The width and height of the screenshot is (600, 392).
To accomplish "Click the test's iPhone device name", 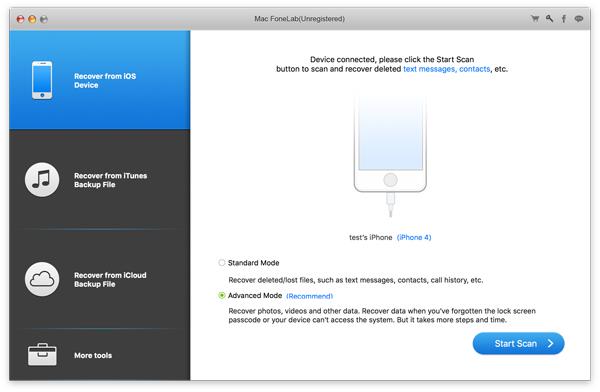I will click(x=370, y=237).
